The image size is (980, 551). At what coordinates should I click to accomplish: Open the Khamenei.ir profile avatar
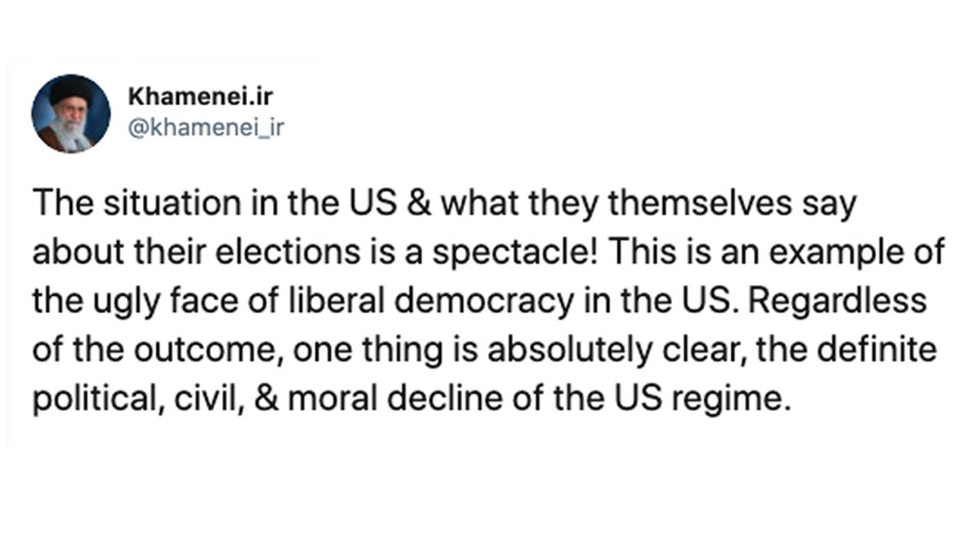pyautogui.click(x=71, y=113)
